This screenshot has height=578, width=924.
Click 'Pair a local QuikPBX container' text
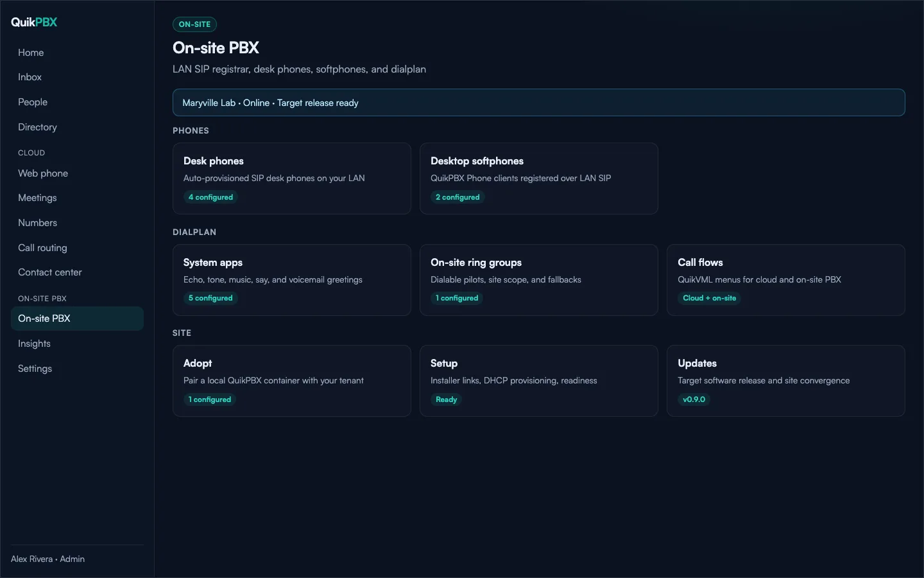point(273,381)
